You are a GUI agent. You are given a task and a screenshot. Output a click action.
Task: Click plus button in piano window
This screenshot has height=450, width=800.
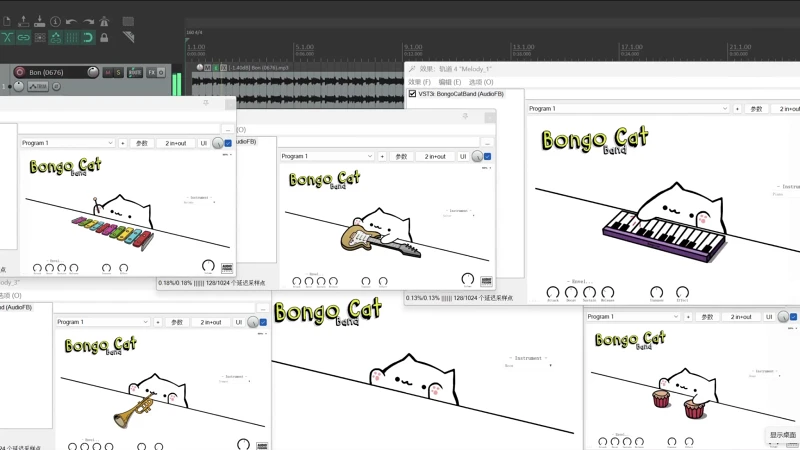click(737, 109)
